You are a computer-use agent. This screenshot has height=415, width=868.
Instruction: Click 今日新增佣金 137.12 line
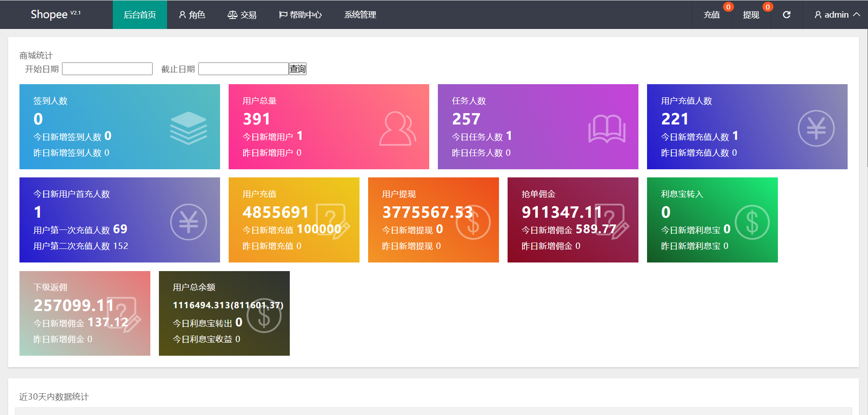click(x=81, y=323)
